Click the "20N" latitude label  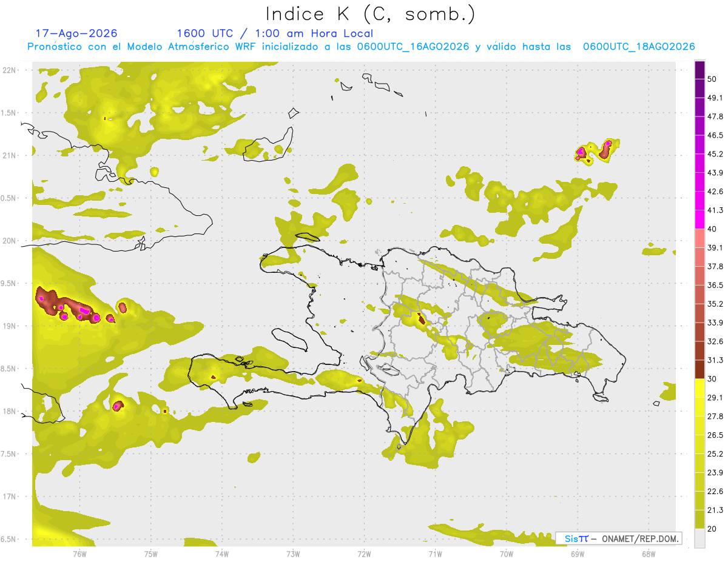click(9, 241)
